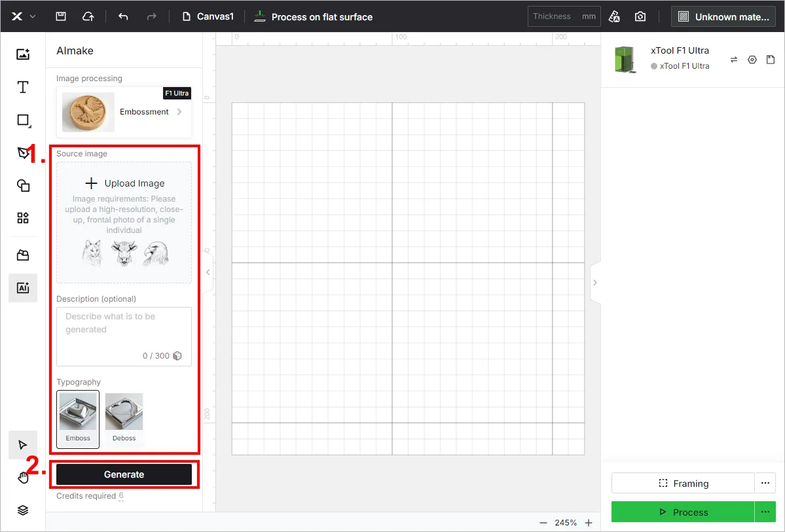
Task: Open more options next to Framing
Action: pos(765,483)
